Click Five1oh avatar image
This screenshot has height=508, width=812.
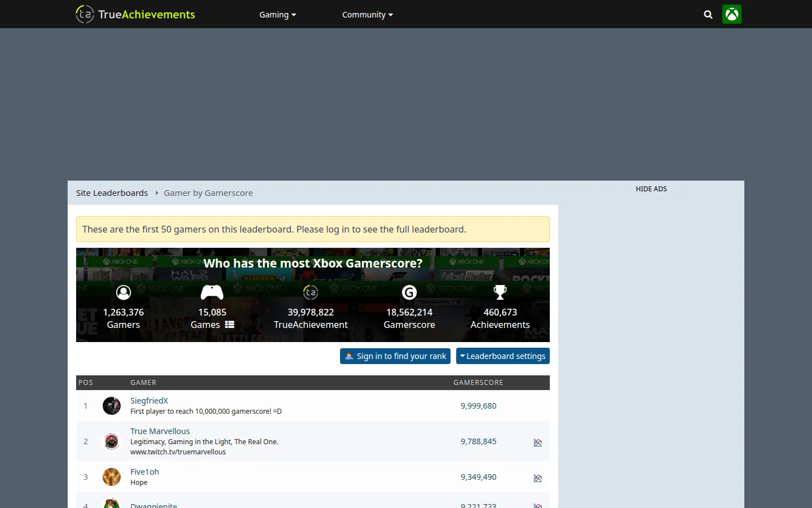(x=112, y=477)
